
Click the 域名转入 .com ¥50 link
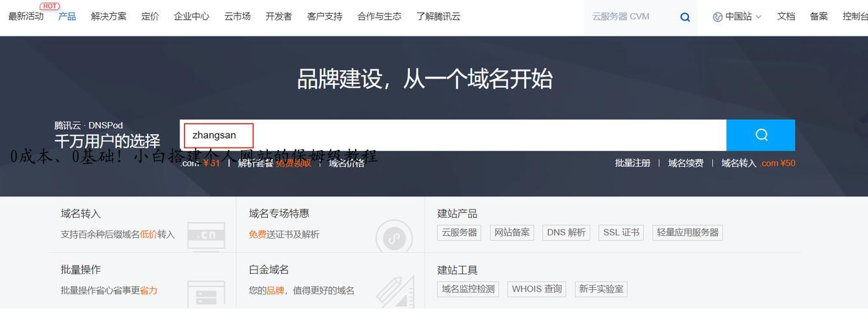coord(758,163)
